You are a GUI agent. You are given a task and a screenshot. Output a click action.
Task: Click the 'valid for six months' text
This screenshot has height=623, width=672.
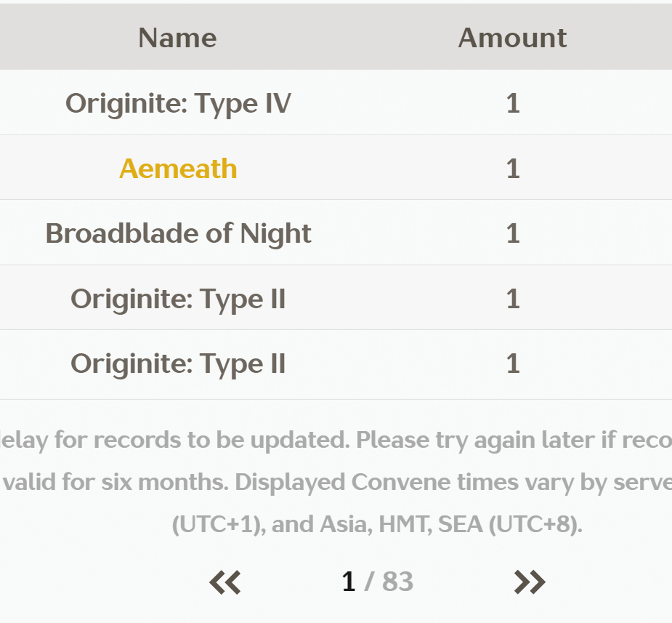116,482
